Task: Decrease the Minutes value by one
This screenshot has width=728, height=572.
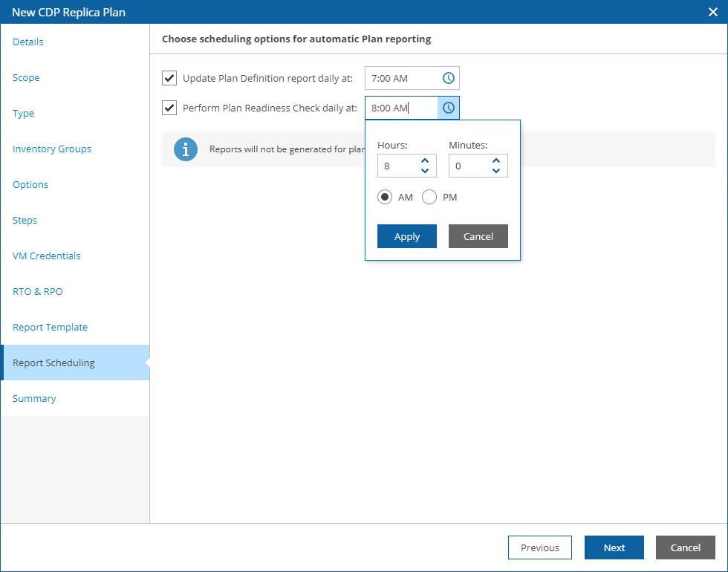Action: coord(496,171)
